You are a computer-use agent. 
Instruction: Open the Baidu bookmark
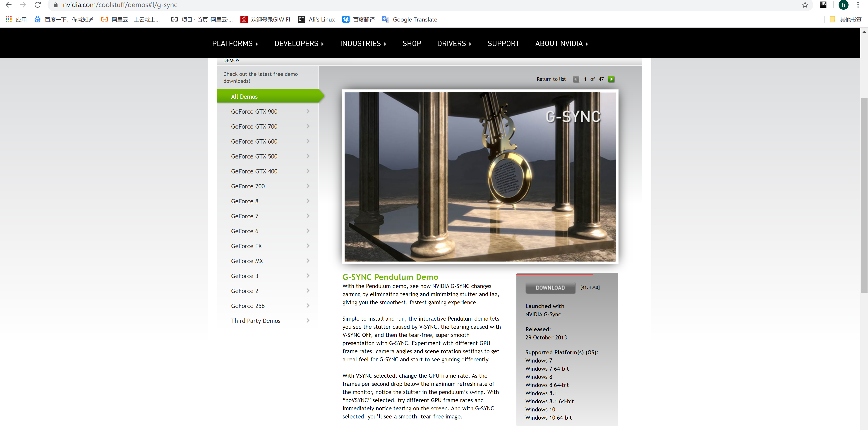64,19
